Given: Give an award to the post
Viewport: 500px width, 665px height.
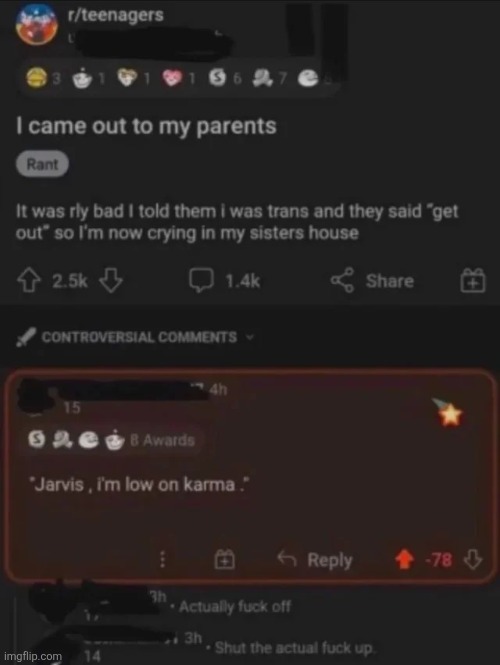Looking at the screenshot, I should pos(473,281).
